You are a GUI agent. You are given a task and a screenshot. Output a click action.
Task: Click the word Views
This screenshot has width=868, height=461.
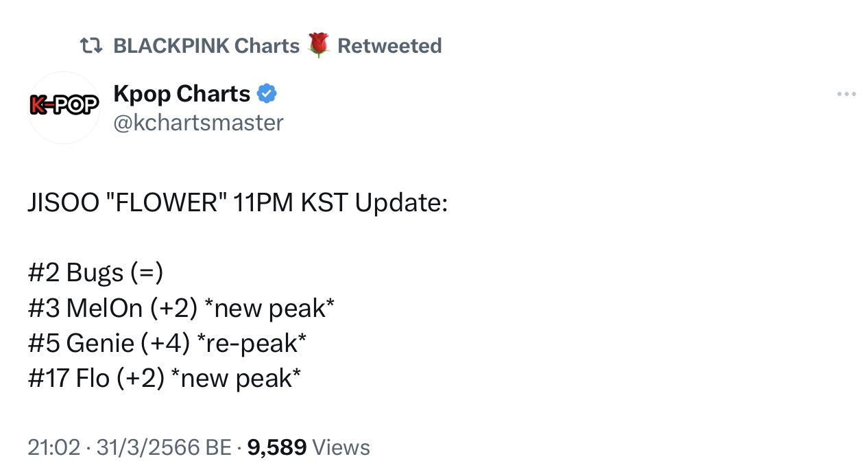[341, 447]
